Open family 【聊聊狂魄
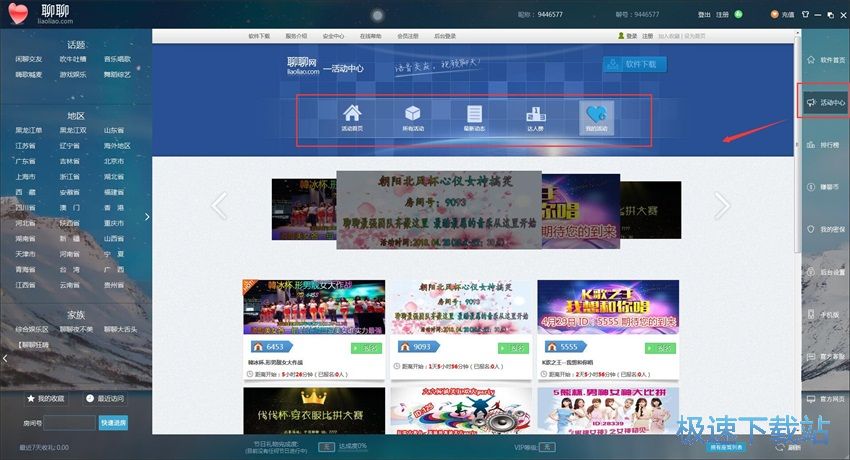 coord(33,345)
